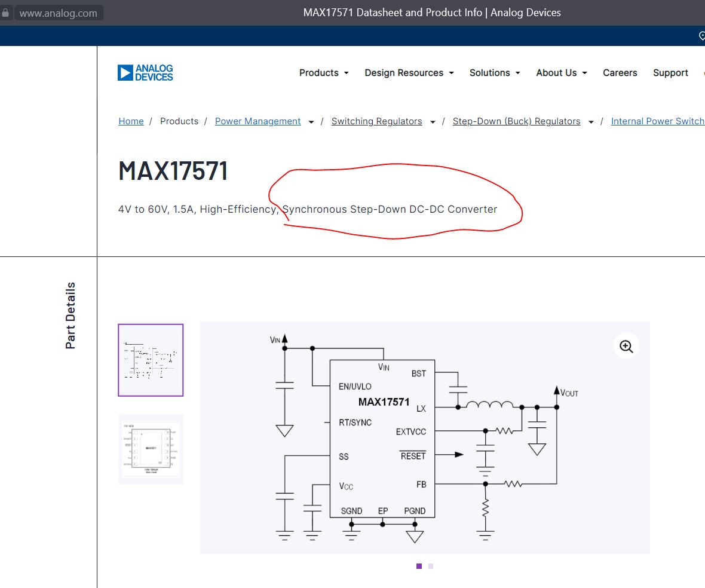The image size is (705, 588).
Task: Click the Part Details vertical label
Action: [x=70, y=316]
